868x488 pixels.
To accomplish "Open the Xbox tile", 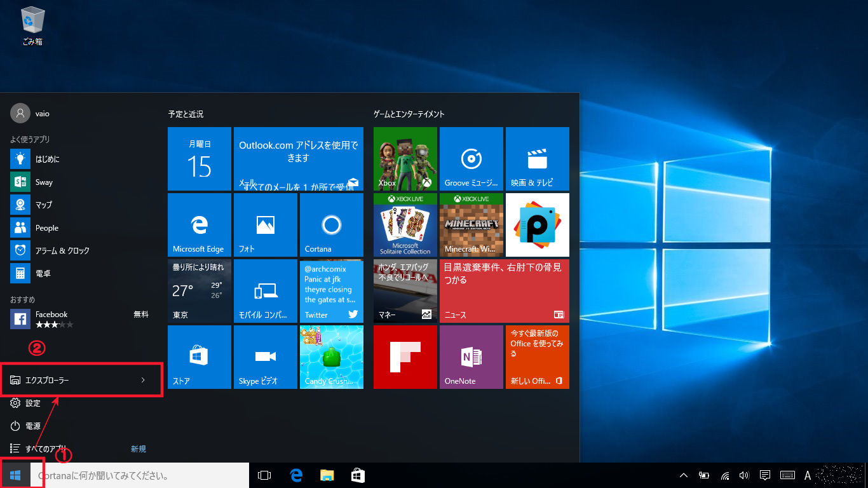I will [x=405, y=159].
